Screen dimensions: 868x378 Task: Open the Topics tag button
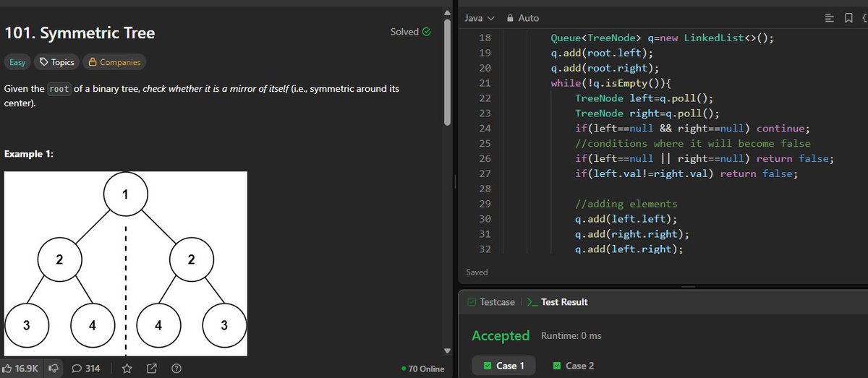pos(56,62)
